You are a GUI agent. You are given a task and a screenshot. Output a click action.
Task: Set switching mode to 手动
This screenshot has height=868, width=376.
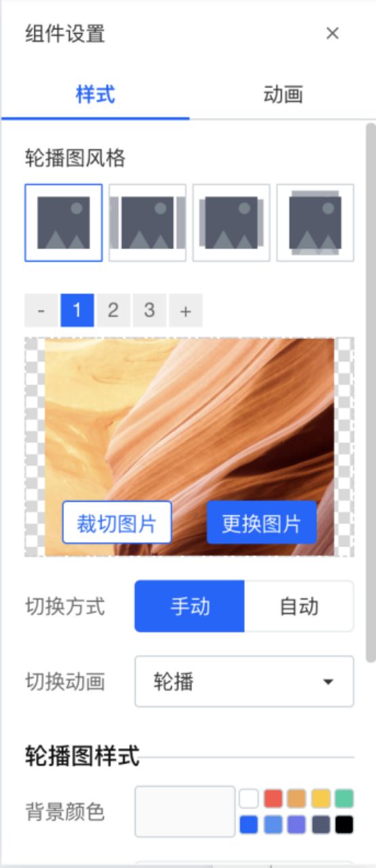coord(189,606)
